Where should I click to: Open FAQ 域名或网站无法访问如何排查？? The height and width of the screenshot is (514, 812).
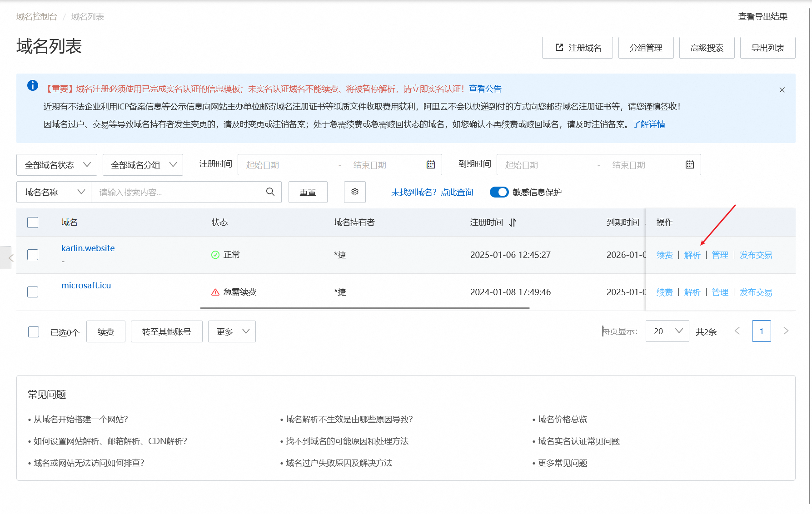pos(89,463)
